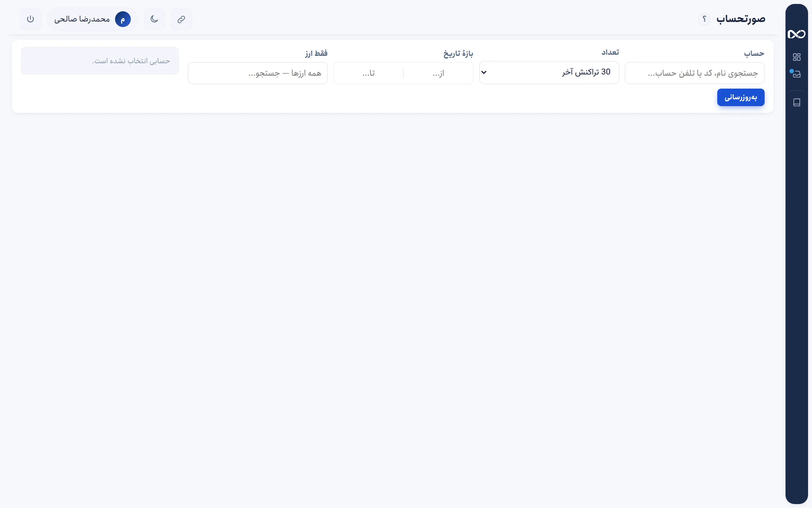
Task: Click the فقط ارز label
Action: [x=316, y=53]
